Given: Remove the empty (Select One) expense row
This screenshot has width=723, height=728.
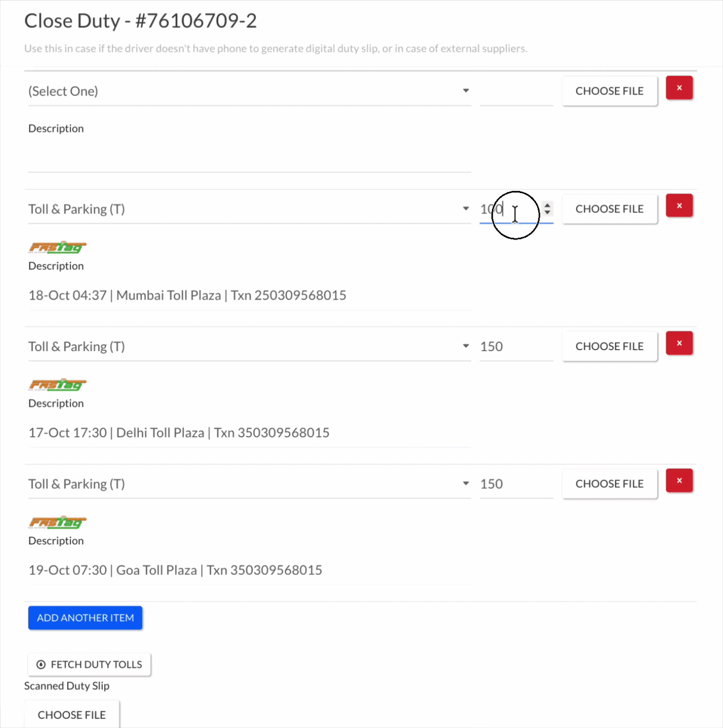Looking at the screenshot, I should point(679,88).
